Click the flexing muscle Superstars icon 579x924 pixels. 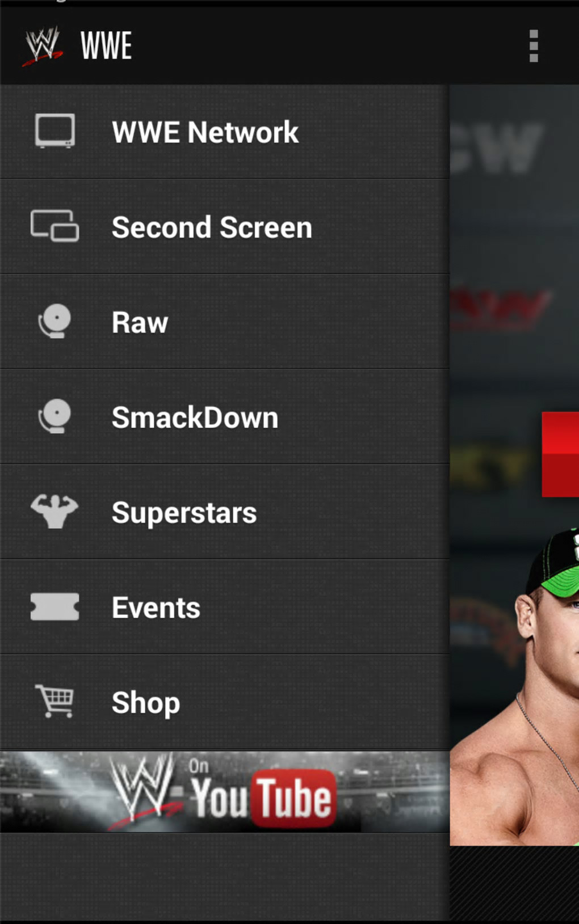pyautogui.click(x=54, y=512)
